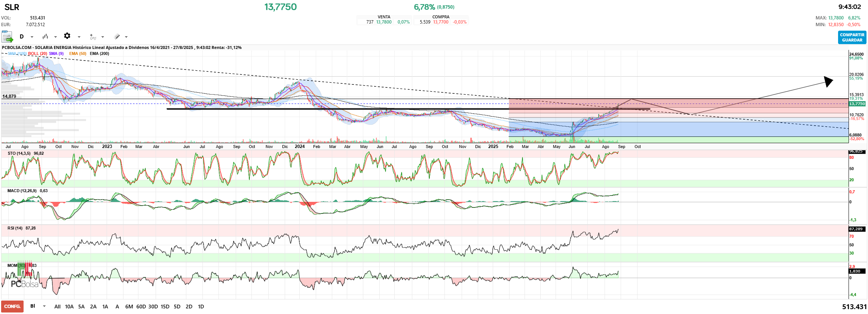Image resolution: width=868 pixels, height=314 pixels.
Task: Expand the add indicator dropdown arrow
Action: click(103, 37)
